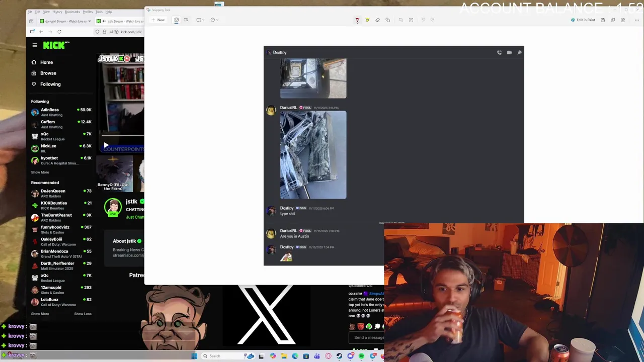Open Spotify from the taskbar

361,356
